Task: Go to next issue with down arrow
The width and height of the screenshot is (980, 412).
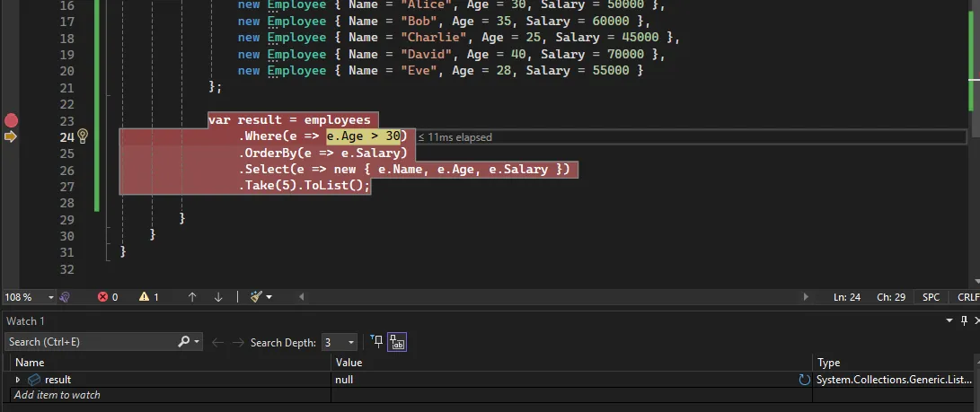Action: (x=218, y=297)
